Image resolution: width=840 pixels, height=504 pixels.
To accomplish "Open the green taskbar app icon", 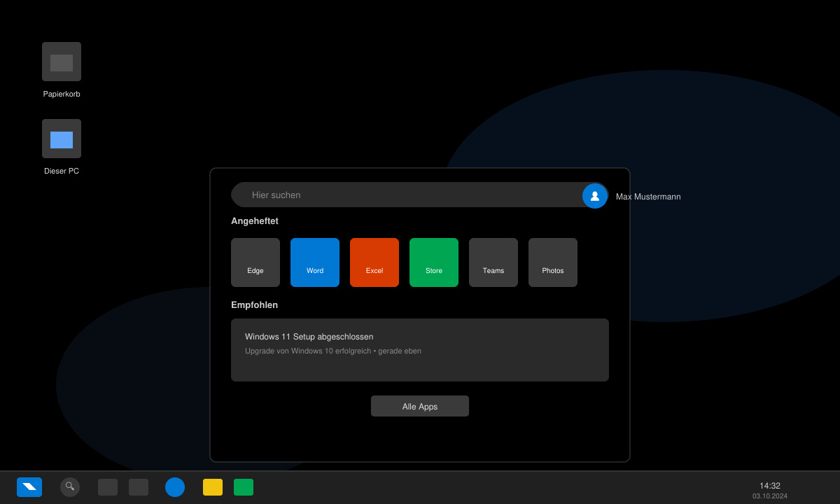I will (x=244, y=487).
